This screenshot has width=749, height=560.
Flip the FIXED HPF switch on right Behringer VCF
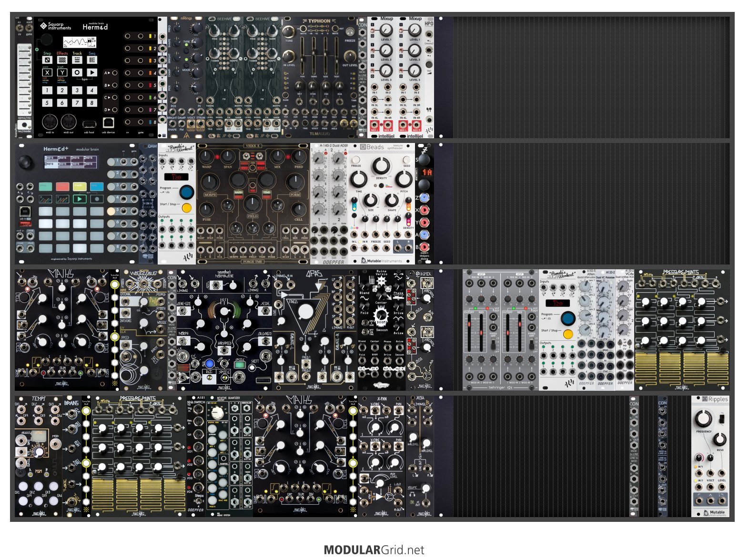coord(531,344)
